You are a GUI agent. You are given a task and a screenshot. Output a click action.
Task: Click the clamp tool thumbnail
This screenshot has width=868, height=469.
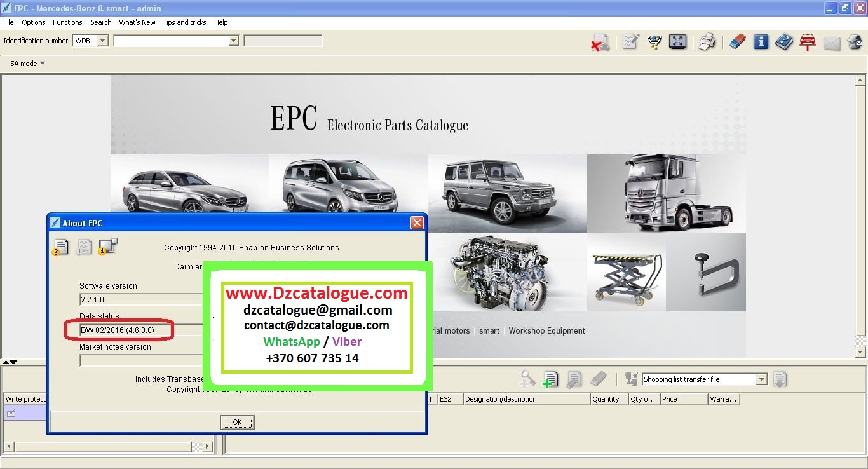pos(706,272)
